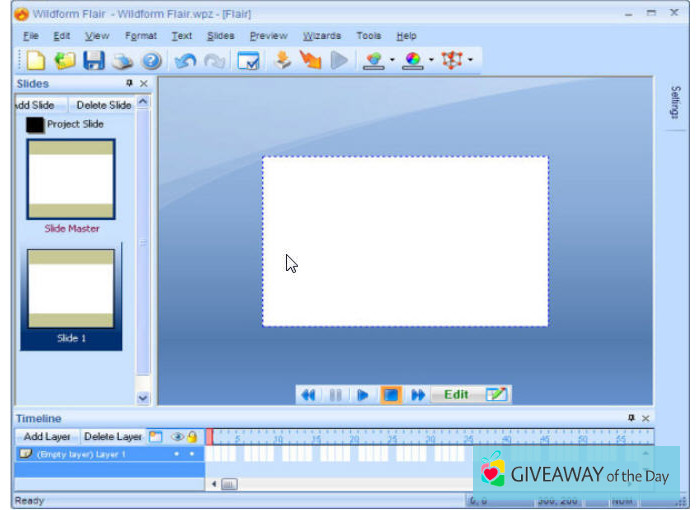The height and width of the screenshot is (510, 700).
Task: Click the New document icon
Action: (37, 61)
